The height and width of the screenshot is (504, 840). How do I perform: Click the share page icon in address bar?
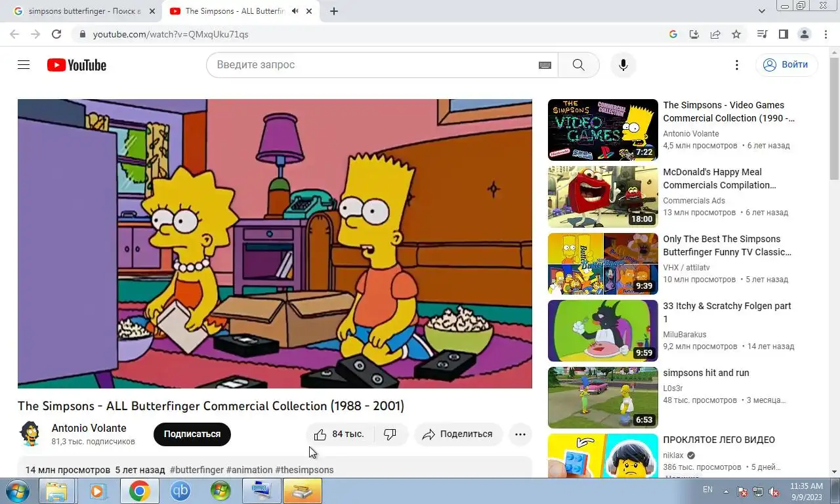pos(715,34)
